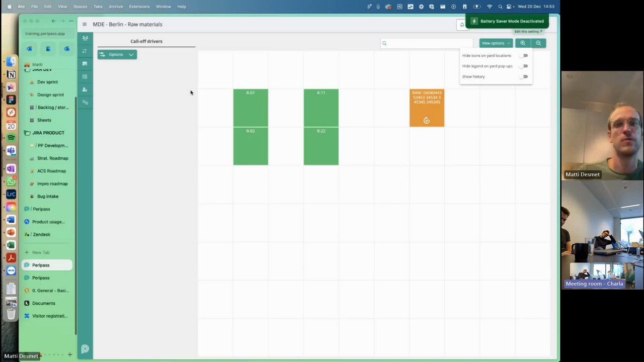Zoom in on the yard map
The image size is (644, 362).
(523, 43)
